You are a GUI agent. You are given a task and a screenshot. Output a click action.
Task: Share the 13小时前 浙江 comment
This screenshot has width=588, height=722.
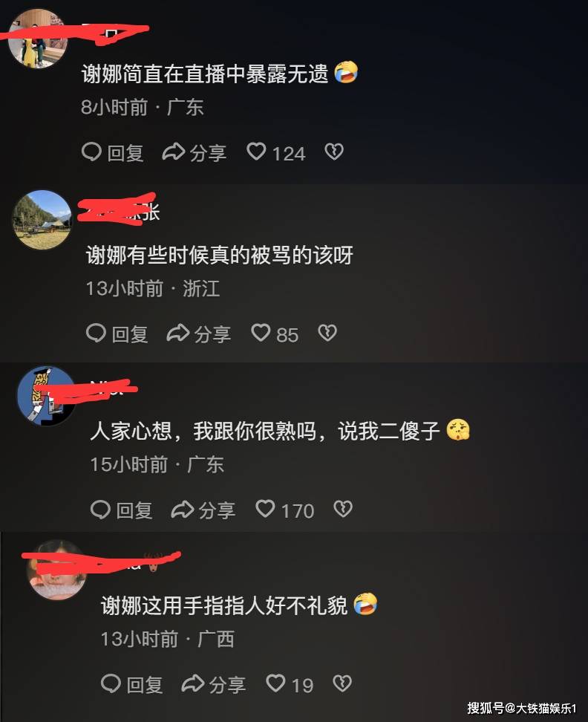(x=199, y=334)
